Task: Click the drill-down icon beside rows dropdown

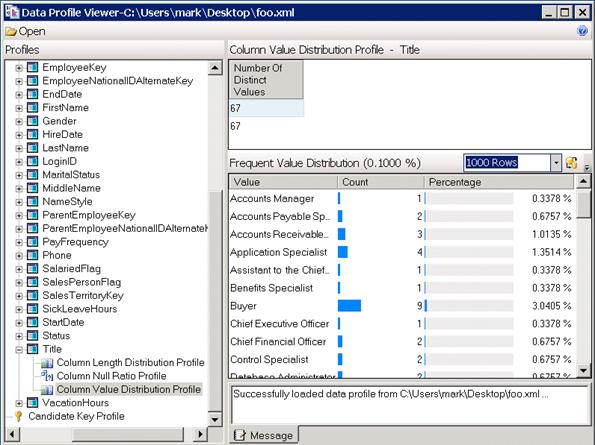Action: [571, 163]
